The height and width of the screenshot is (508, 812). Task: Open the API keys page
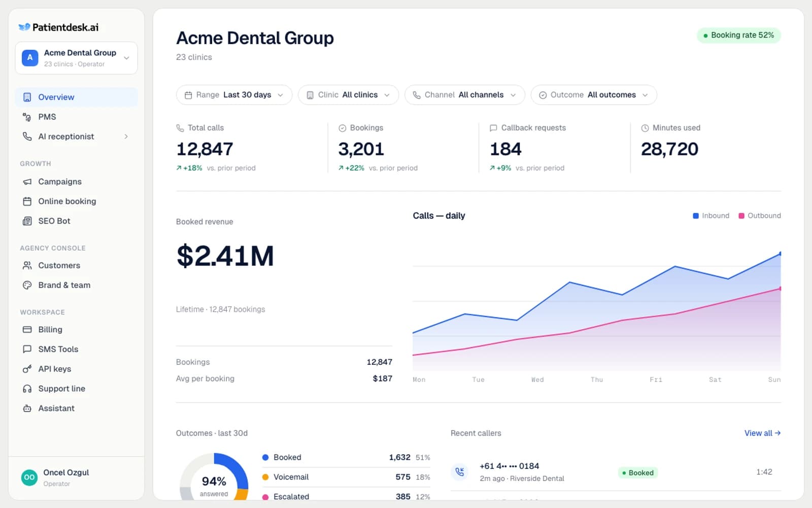click(x=76, y=369)
